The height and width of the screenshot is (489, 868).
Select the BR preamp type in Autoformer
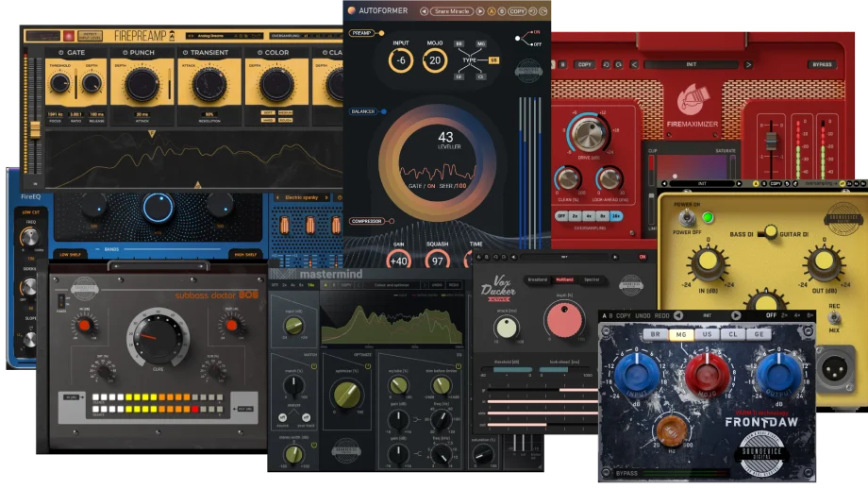(459, 43)
